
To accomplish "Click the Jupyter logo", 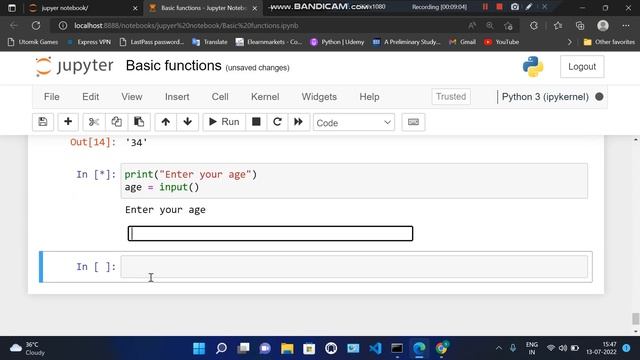I will (x=74, y=67).
